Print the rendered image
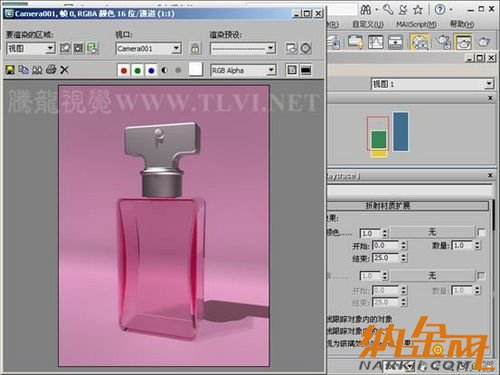The width and height of the screenshot is (500, 375). click(x=51, y=70)
